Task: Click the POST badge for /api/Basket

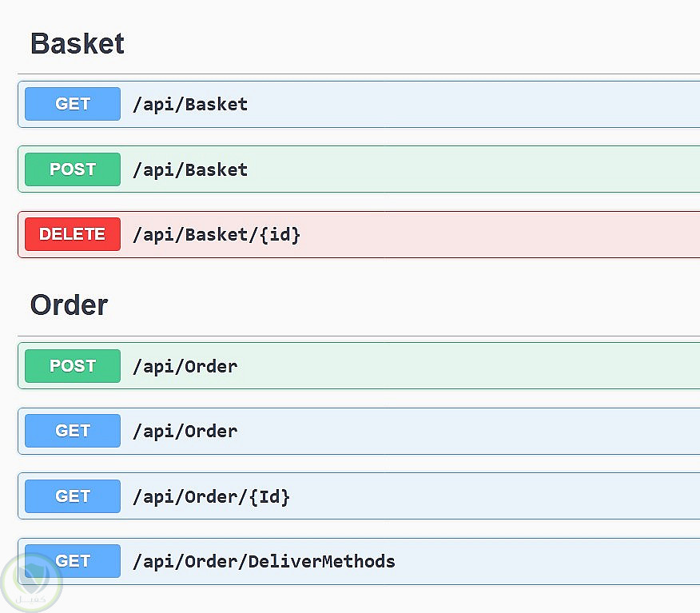Action: click(x=73, y=169)
